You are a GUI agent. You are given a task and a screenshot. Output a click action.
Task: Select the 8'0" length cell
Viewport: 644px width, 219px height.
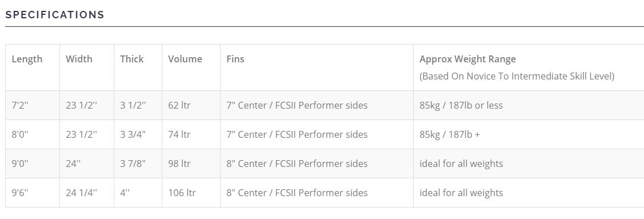coord(33,134)
